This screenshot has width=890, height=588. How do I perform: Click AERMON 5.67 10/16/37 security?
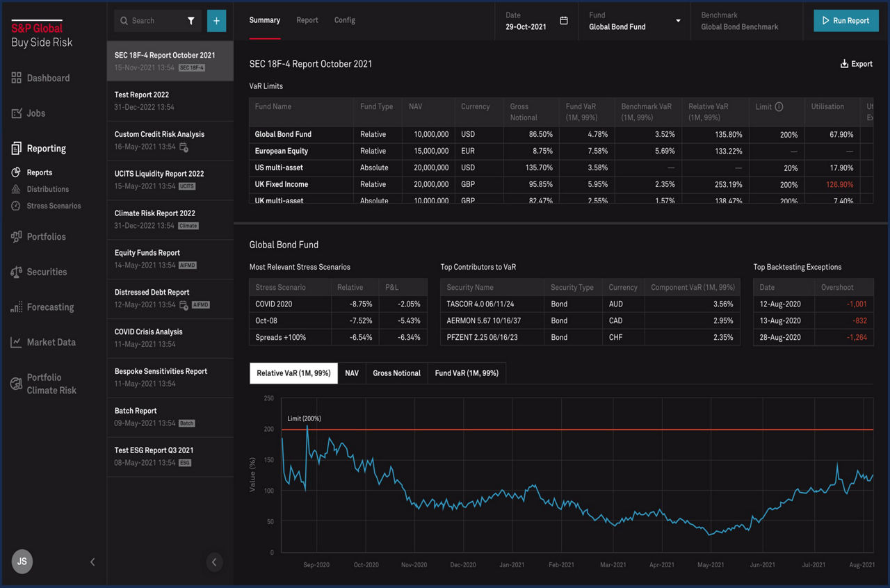tap(483, 320)
